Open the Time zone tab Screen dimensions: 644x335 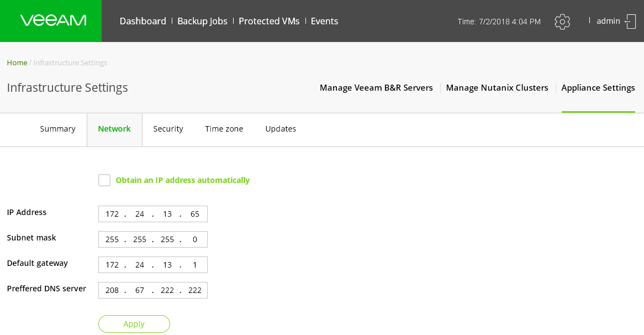[224, 129]
